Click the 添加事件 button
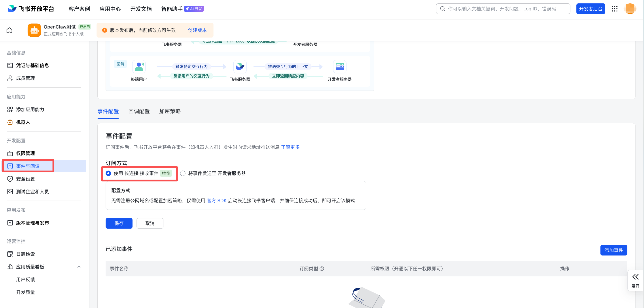Image resolution: width=644 pixels, height=308 pixels. tap(613, 250)
